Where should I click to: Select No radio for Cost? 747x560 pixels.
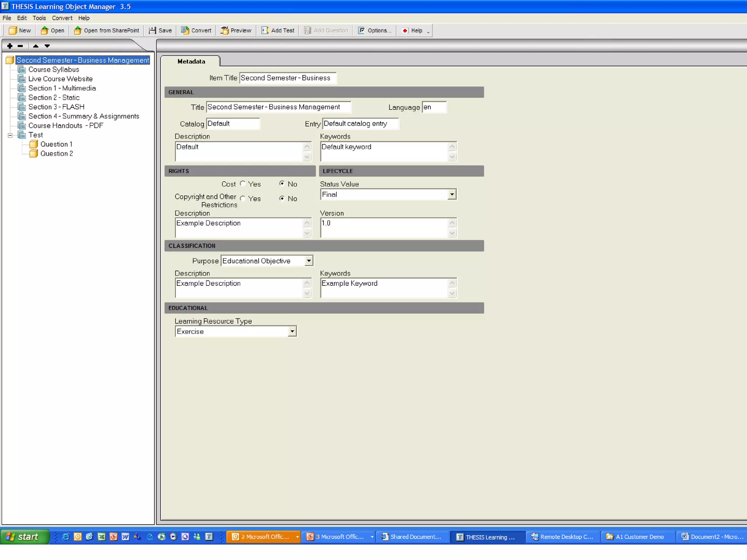coord(282,184)
